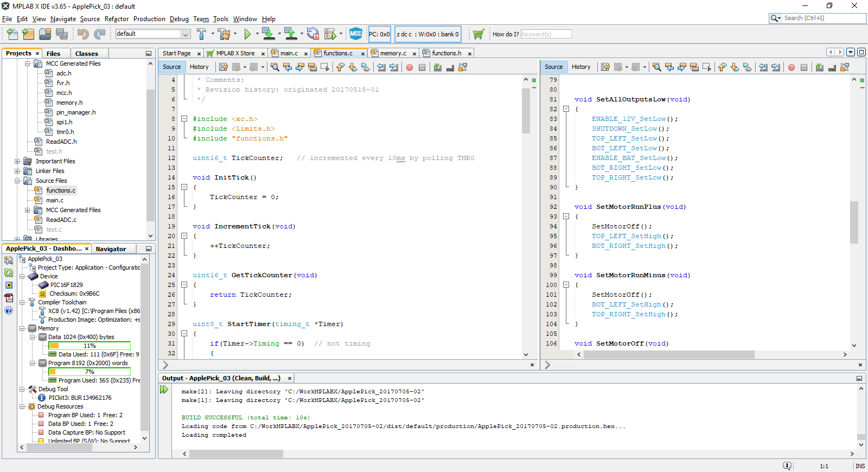
Task: Click the History button in left editor
Action: coord(199,67)
